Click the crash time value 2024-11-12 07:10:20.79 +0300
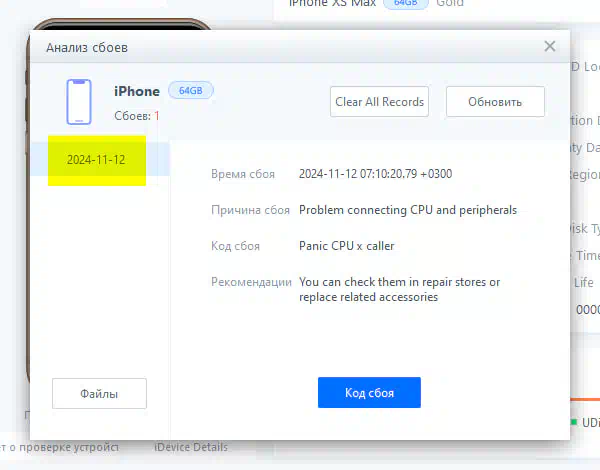Image resolution: width=600 pixels, height=470 pixels. pyautogui.click(x=375, y=174)
